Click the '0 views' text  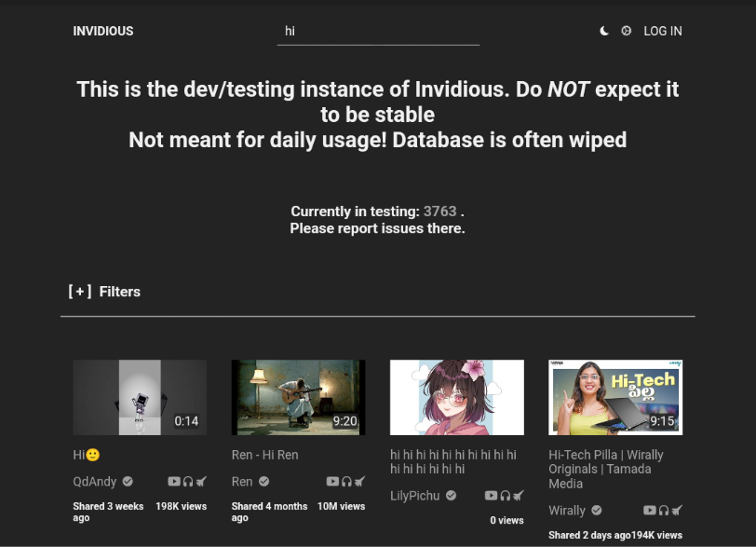point(506,521)
